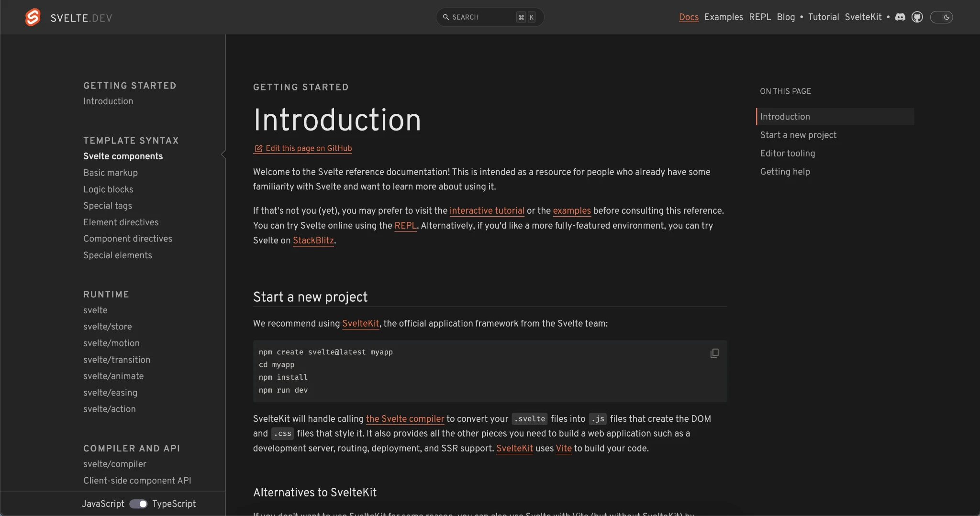The height and width of the screenshot is (516, 980).
Task: Follow the interactive tutorial link
Action: point(487,210)
